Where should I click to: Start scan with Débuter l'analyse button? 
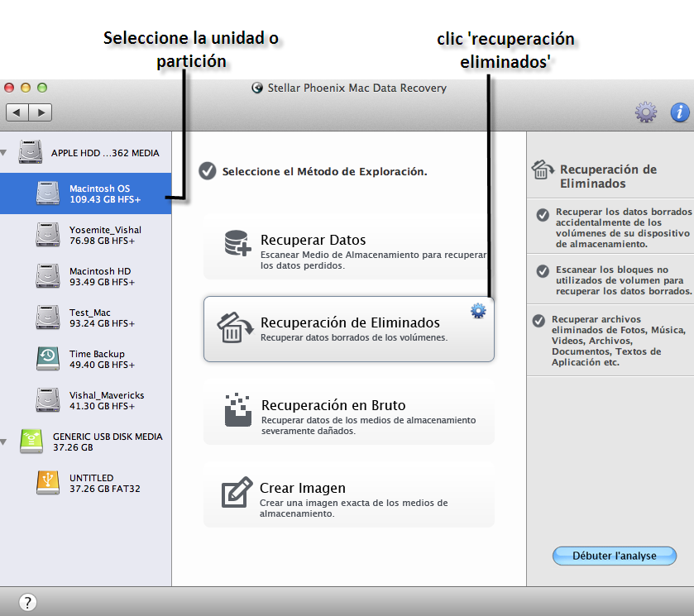coord(615,556)
